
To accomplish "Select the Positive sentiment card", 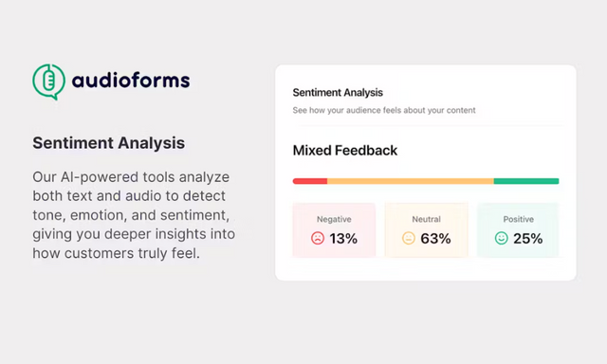I will (518, 229).
